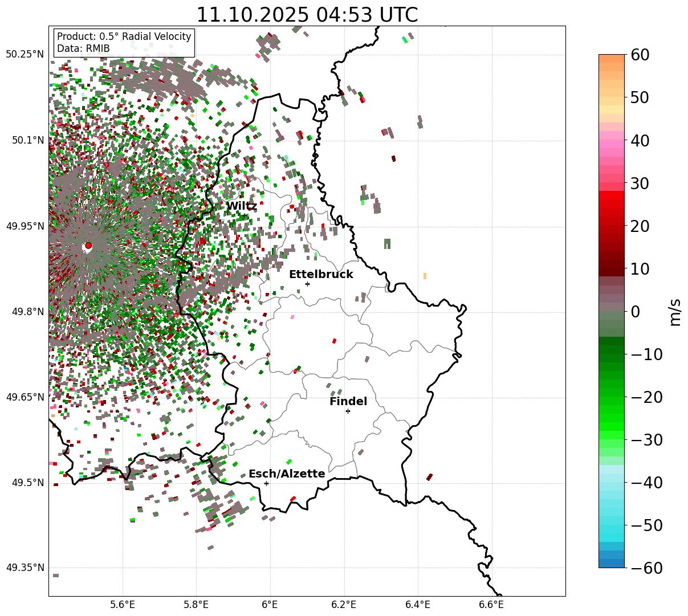Click the 49.95°N latitude label

(25, 226)
